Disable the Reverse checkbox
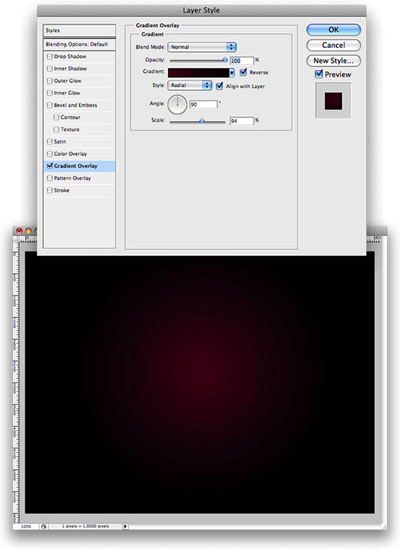This screenshot has width=400, height=549. (243, 72)
